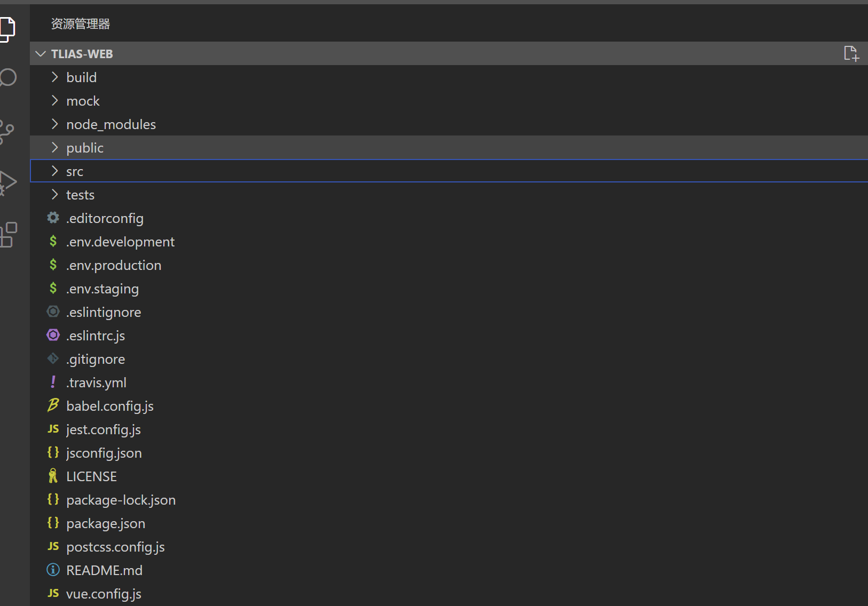Open the .eslintrc.js file
This screenshot has width=868, height=606.
[x=96, y=336]
